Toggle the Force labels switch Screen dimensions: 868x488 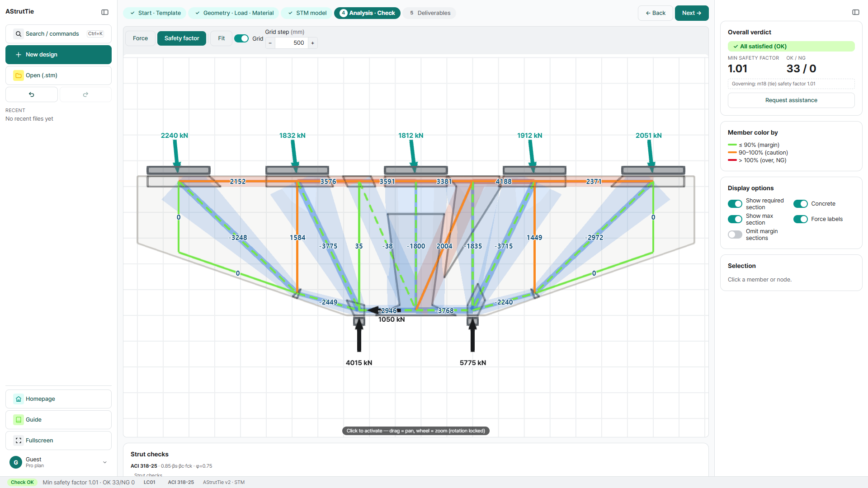point(801,219)
